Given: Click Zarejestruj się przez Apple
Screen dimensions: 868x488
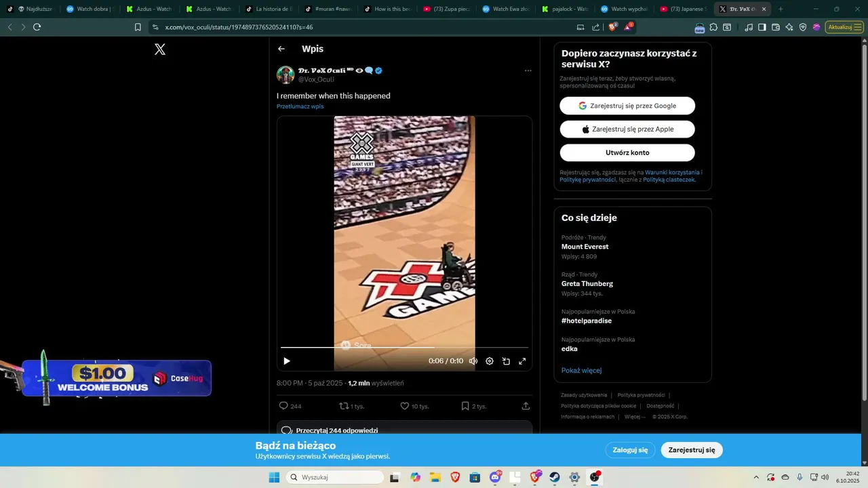Looking at the screenshot, I should click(627, 129).
